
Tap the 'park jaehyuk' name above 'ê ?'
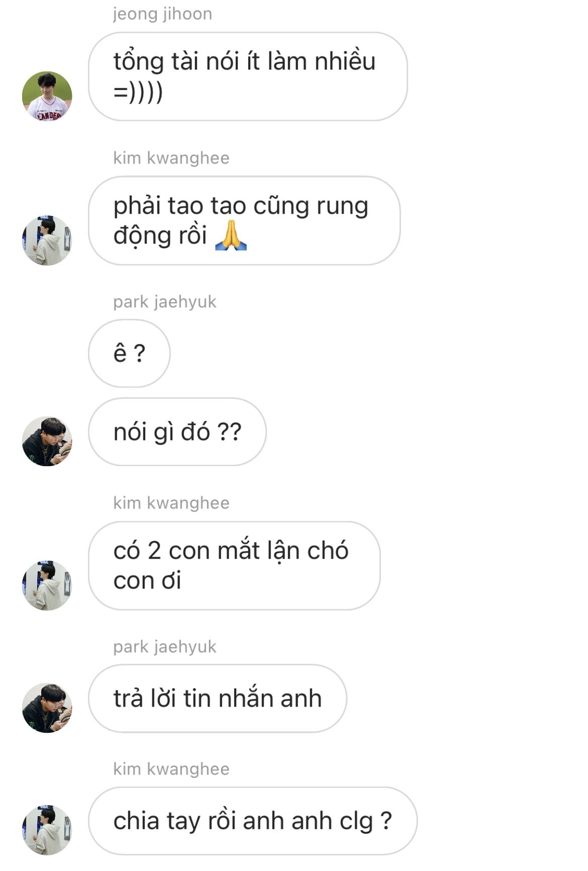pyautogui.click(x=165, y=302)
